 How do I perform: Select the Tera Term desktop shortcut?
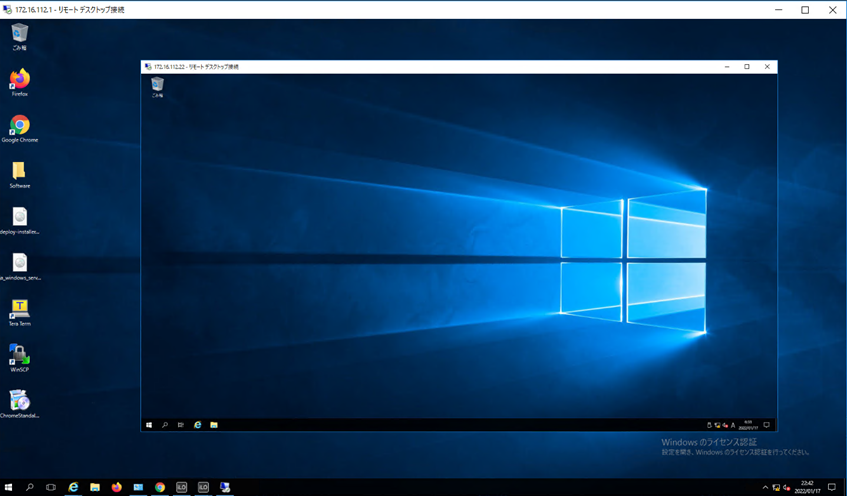[19, 312]
